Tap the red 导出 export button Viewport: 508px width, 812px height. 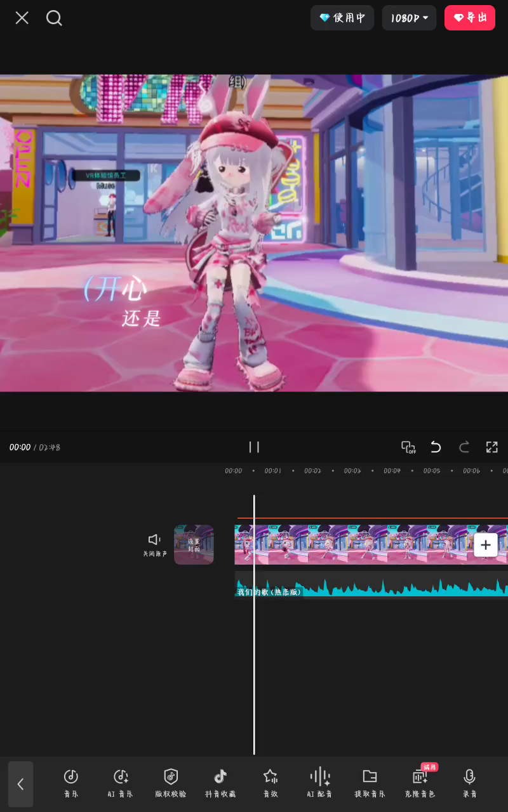coord(470,18)
